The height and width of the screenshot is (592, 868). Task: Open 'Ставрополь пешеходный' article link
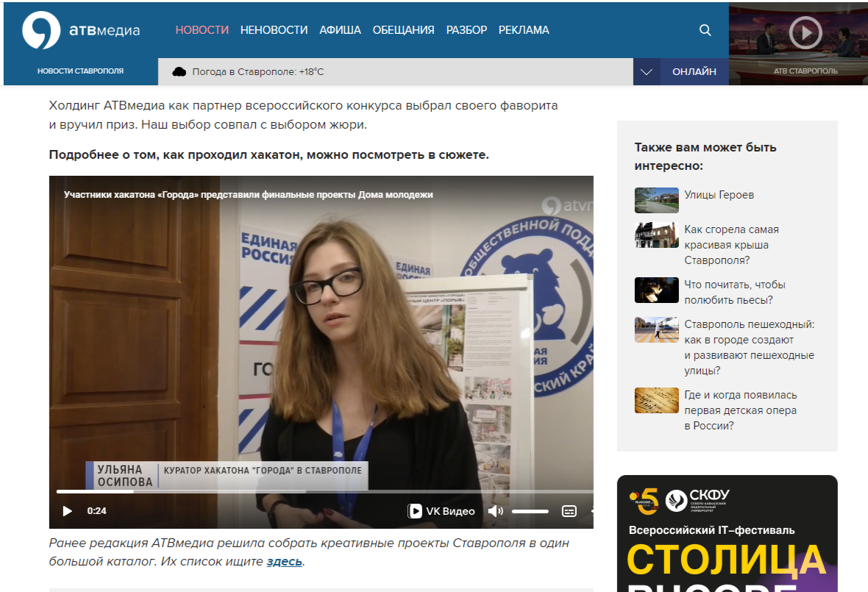click(749, 347)
